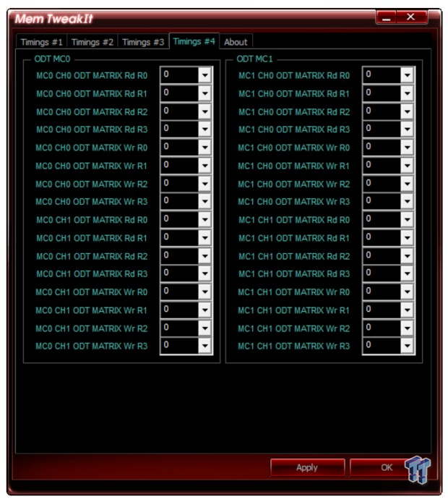Click label MC1 CH1 ODT MATRIX Wr R1
The height and width of the screenshot is (502, 448).
coord(293,310)
